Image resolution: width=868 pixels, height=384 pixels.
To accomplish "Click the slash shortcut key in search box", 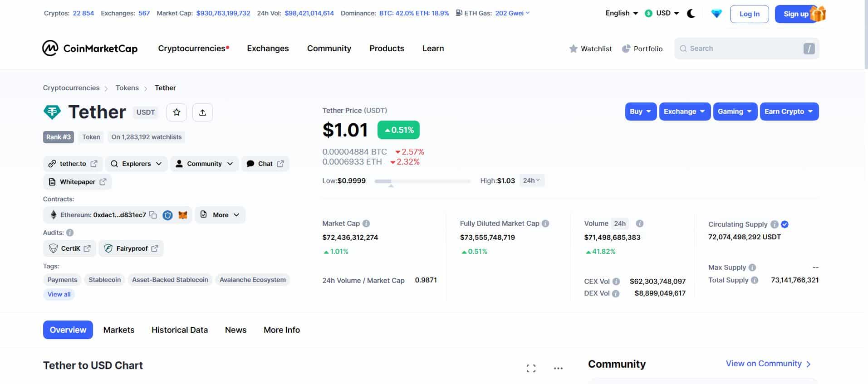I will coord(809,49).
